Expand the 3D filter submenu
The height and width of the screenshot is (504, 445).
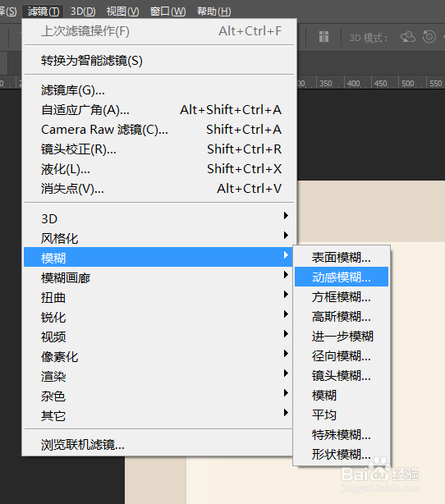point(159,218)
